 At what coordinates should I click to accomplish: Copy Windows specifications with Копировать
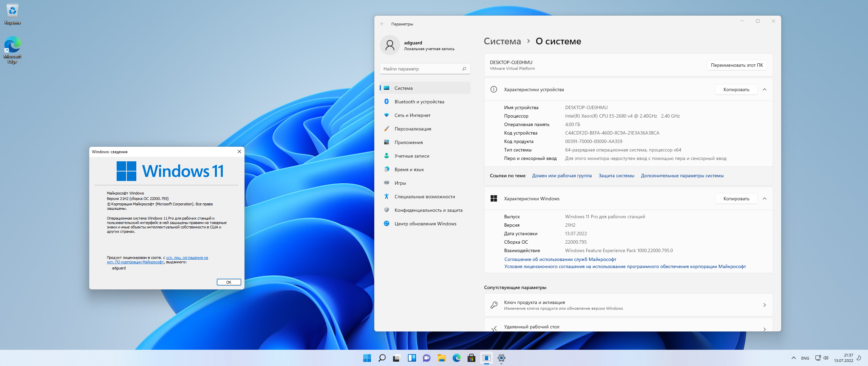(736, 199)
